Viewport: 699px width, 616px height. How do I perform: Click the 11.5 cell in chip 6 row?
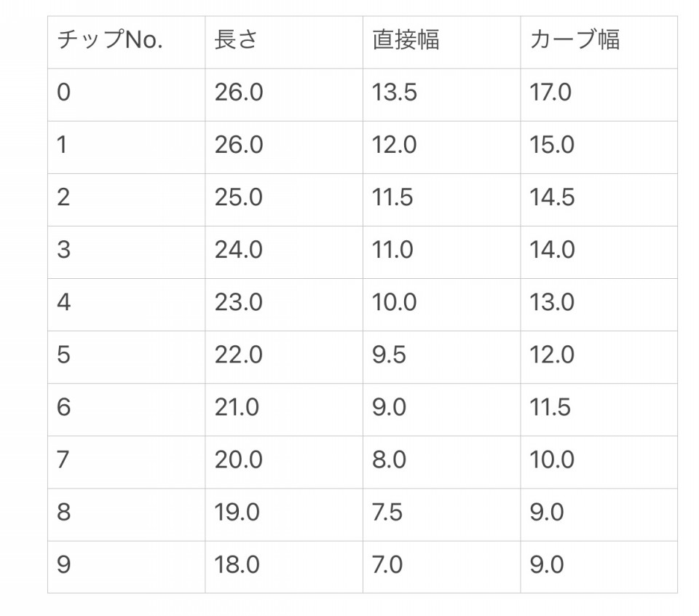599,410
